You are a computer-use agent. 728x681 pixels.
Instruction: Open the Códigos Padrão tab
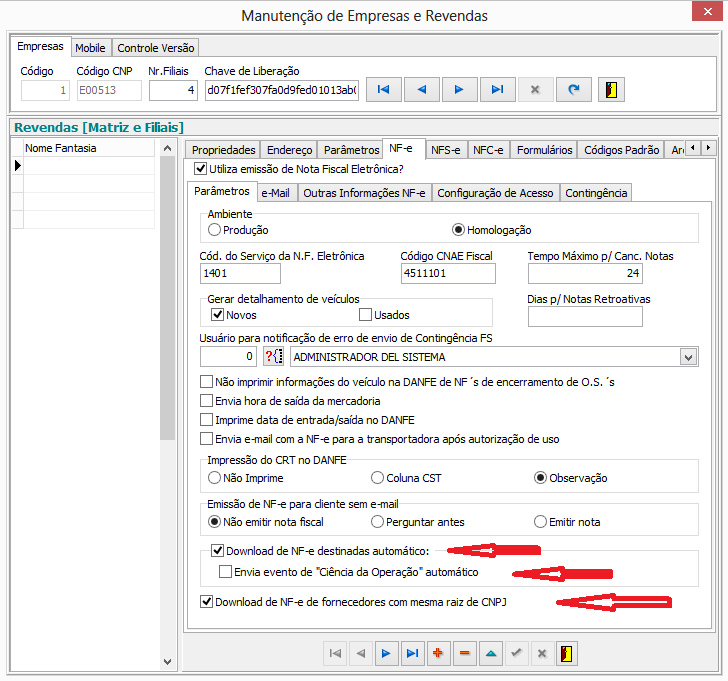622,150
